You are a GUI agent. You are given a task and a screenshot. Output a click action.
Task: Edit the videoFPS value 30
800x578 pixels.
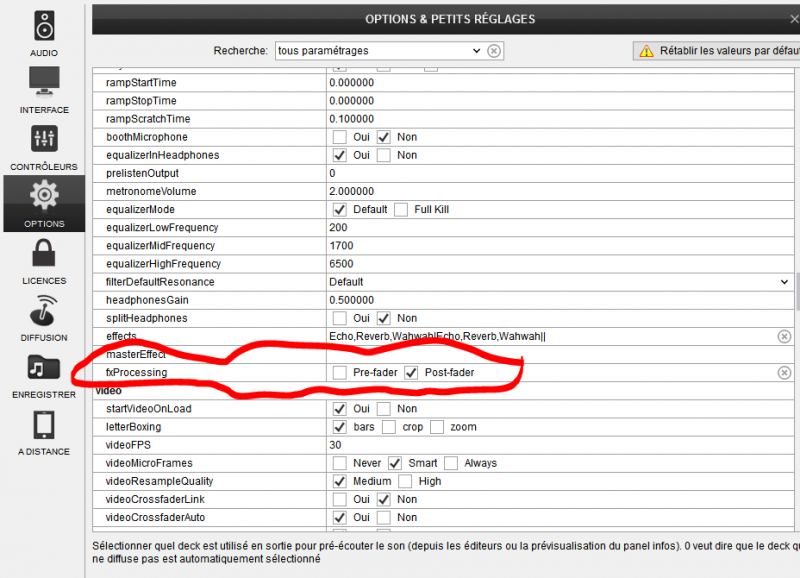point(560,445)
